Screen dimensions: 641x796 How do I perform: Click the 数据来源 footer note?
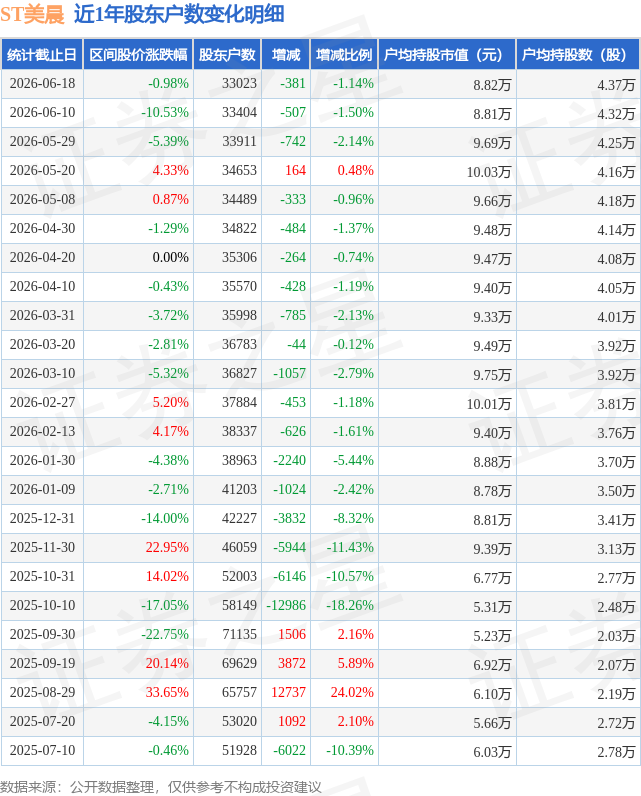tap(160, 787)
